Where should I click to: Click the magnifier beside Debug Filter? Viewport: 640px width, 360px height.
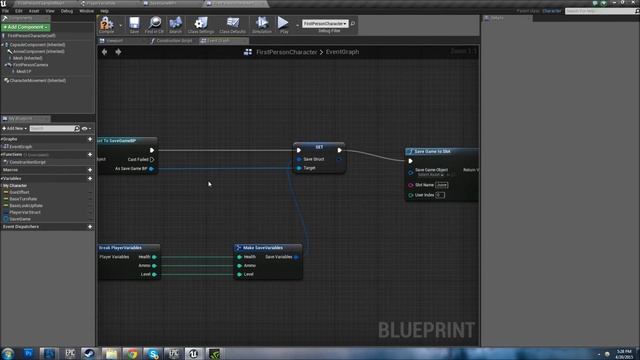(x=353, y=24)
